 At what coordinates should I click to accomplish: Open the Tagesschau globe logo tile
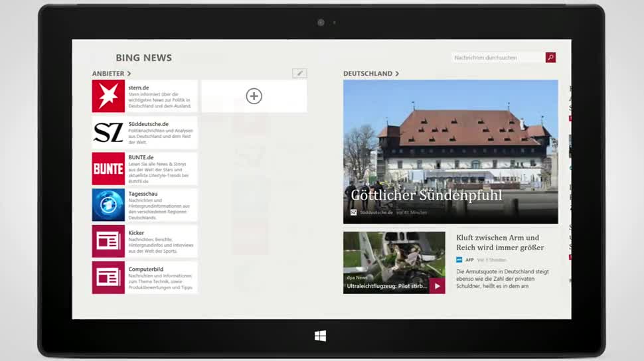point(108,205)
